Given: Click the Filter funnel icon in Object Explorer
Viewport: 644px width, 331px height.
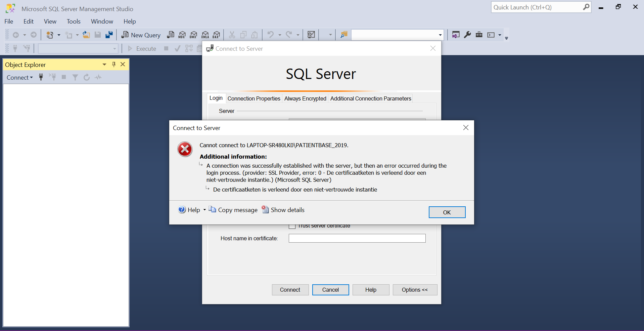Looking at the screenshot, I should pos(75,77).
